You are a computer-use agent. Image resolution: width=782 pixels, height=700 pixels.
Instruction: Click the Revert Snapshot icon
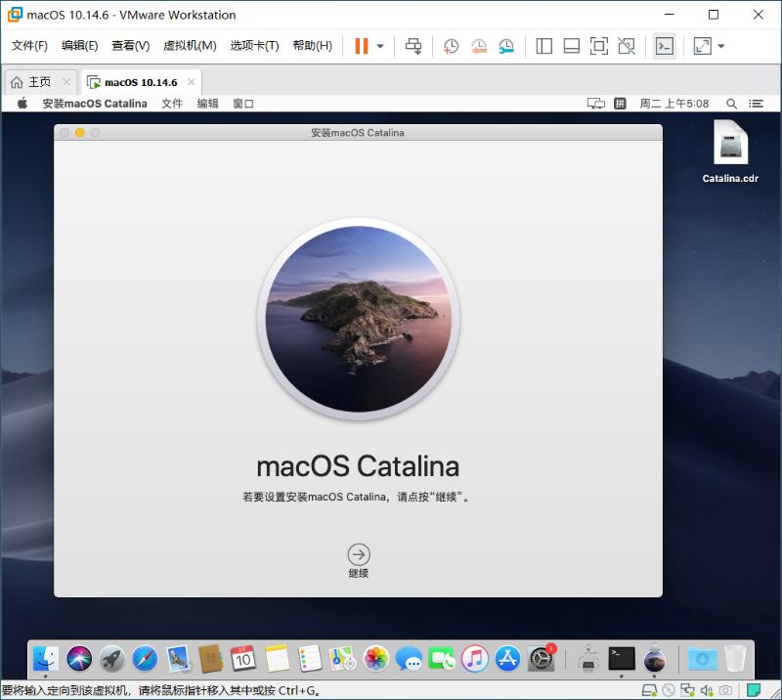(x=479, y=46)
